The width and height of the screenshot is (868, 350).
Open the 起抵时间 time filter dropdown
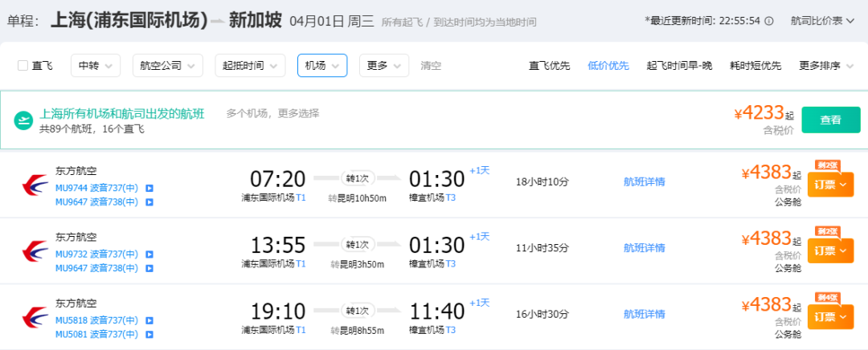coord(249,66)
